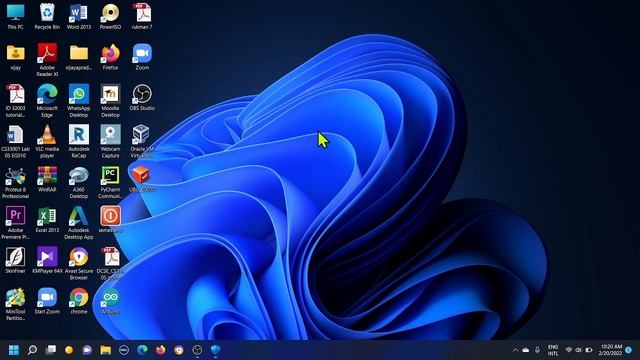This screenshot has height=360, width=640.
Task: Open the Zoom desktop shortcut
Action: click(142, 57)
